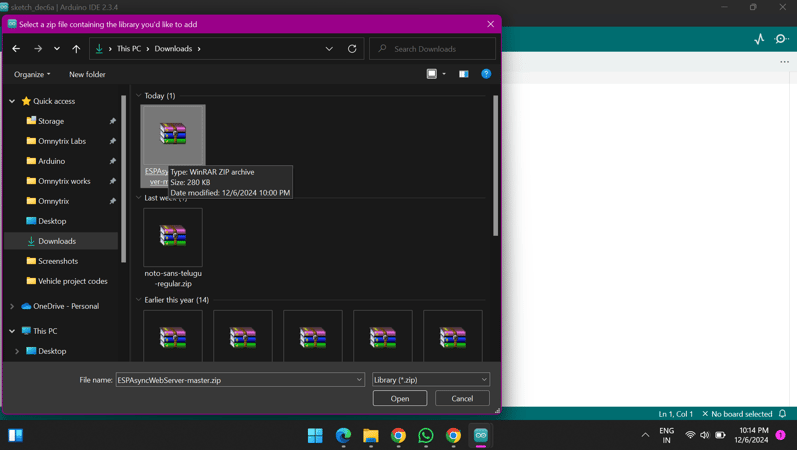Viewport: 797px width, 450px height.
Task: Open Serial Plotter in Arduino IDE
Action: tap(759, 39)
